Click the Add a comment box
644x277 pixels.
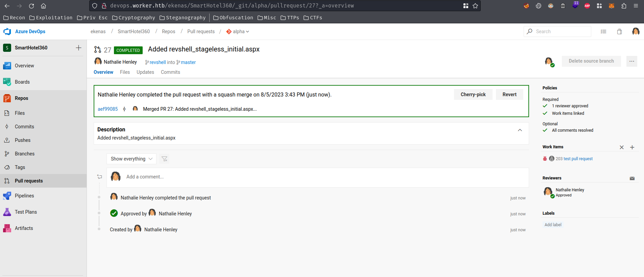318,177
